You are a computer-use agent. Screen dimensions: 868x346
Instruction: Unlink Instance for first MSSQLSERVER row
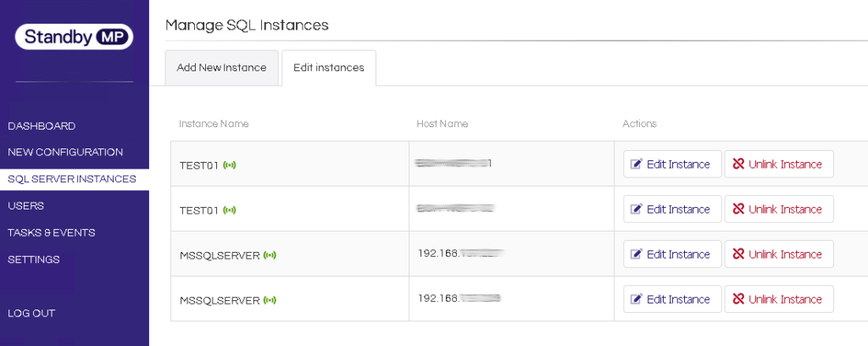point(779,254)
